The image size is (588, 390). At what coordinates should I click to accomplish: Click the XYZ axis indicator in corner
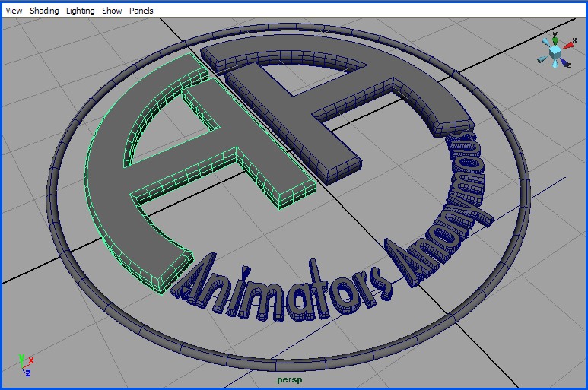point(26,365)
